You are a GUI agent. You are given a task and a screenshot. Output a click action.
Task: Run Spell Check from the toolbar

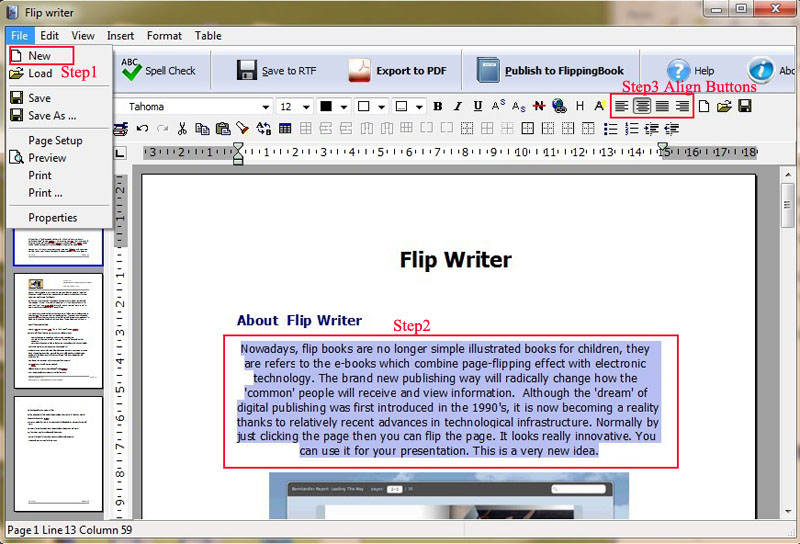pos(159,70)
